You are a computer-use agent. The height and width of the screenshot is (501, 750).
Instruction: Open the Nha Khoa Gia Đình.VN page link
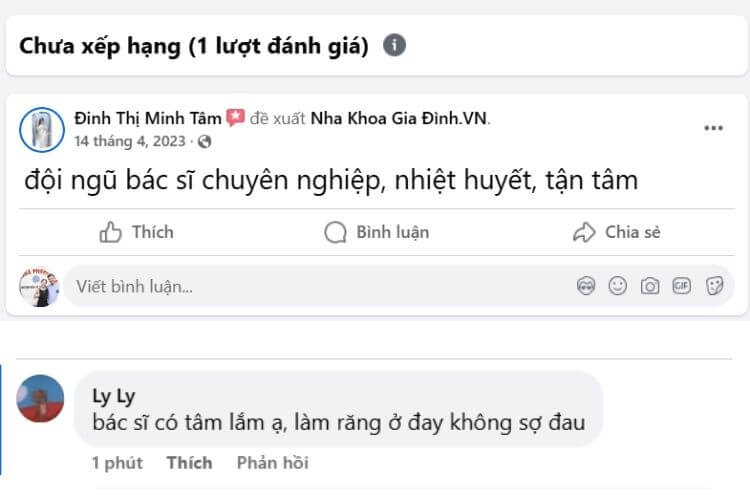pos(399,118)
